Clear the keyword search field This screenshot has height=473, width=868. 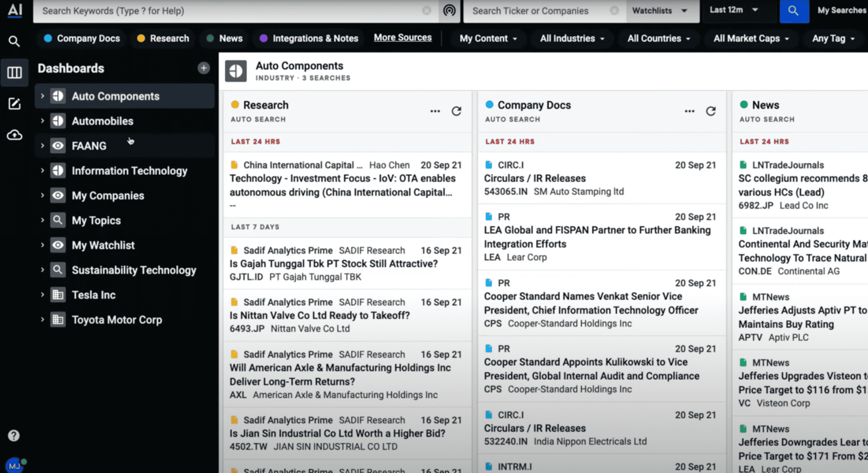click(x=427, y=11)
